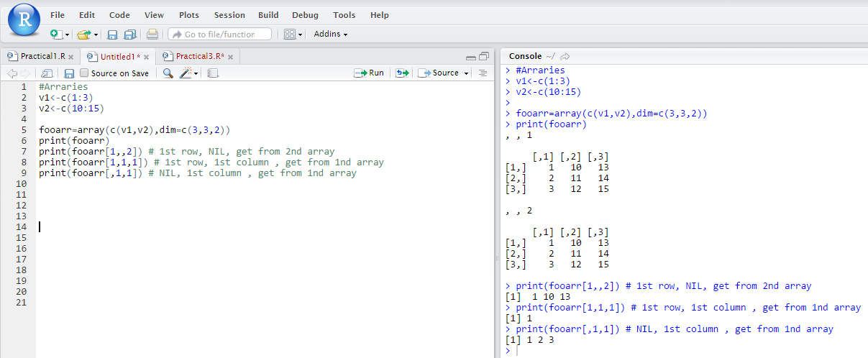The height and width of the screenshot is (358, 868).
Task: Open the Tools menu
Action: [344, 15]
